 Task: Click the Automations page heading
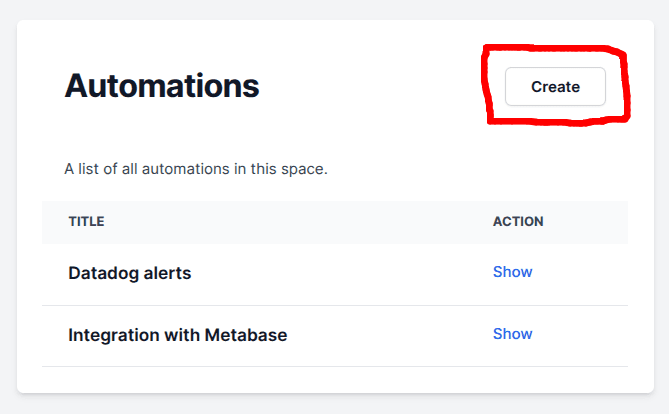coord(162,86)
